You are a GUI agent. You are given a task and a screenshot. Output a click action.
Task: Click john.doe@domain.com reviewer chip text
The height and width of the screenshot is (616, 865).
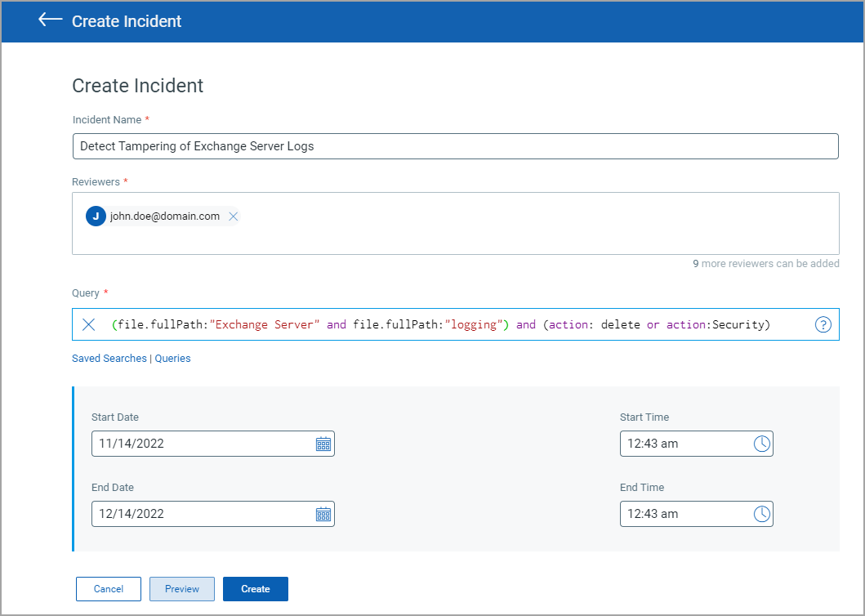coord(165,216)
